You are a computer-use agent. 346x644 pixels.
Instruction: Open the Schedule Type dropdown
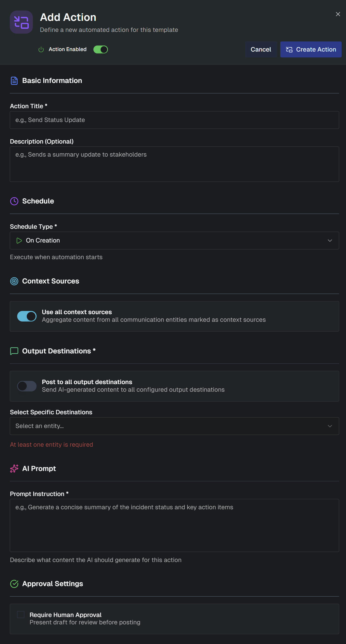(174, 240)
